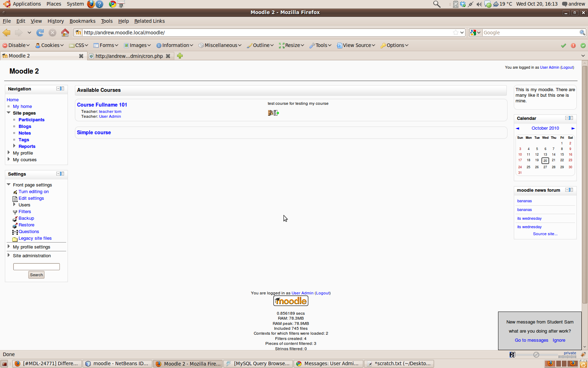Go to previous month in calendar
This screenshot has width=588, height=368.
(x=517, y=128)
